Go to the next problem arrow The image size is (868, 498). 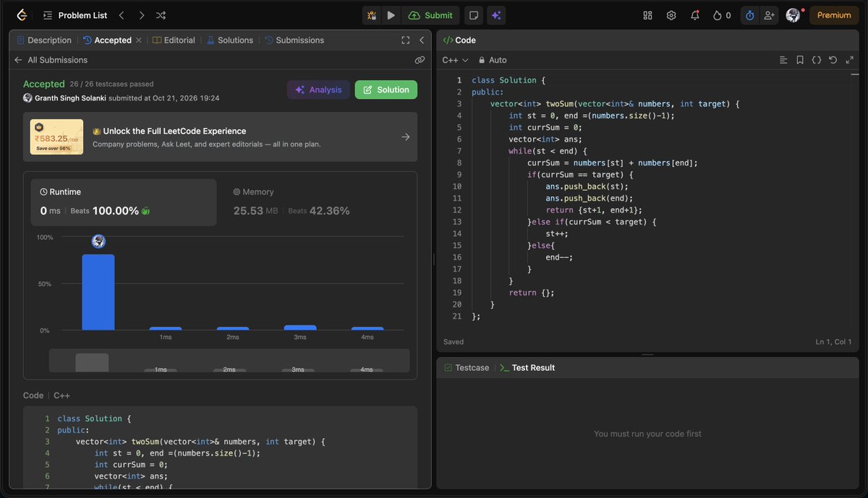click(x=141, y=15)
